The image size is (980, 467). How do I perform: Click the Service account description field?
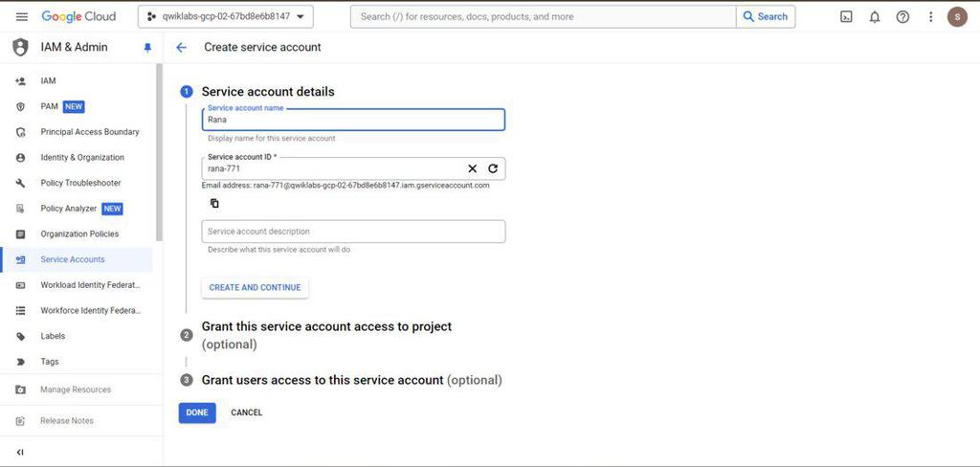click(353, 232)
